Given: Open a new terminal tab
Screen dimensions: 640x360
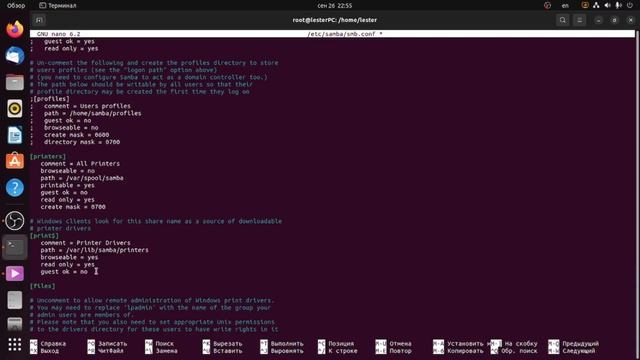Looking at the screenshot, I should point(39,20).
